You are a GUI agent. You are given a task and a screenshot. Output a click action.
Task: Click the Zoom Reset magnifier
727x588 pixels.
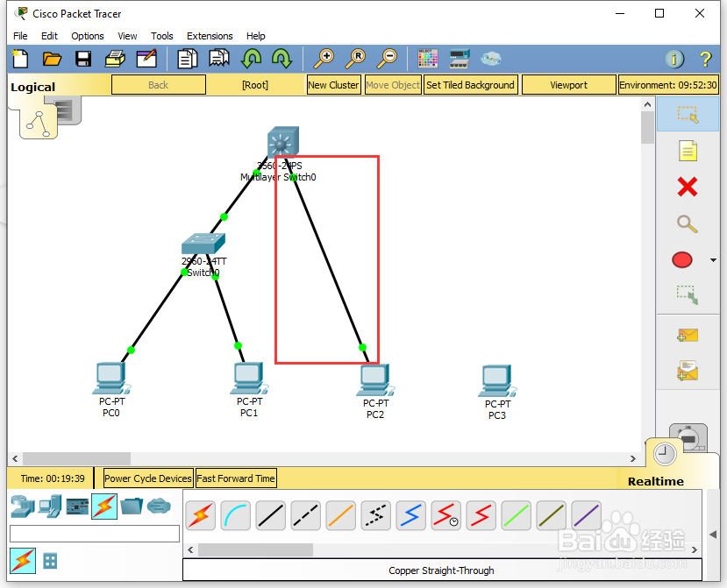coord(355,59)
